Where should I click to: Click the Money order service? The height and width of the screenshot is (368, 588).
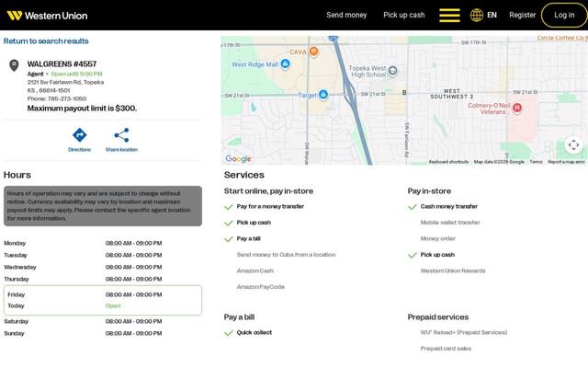(438, 239)
